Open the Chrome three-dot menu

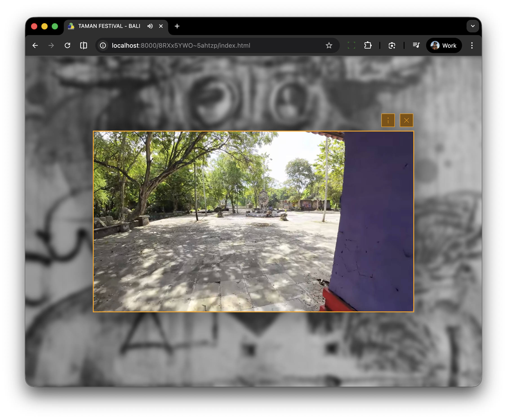tap(472, 45)
